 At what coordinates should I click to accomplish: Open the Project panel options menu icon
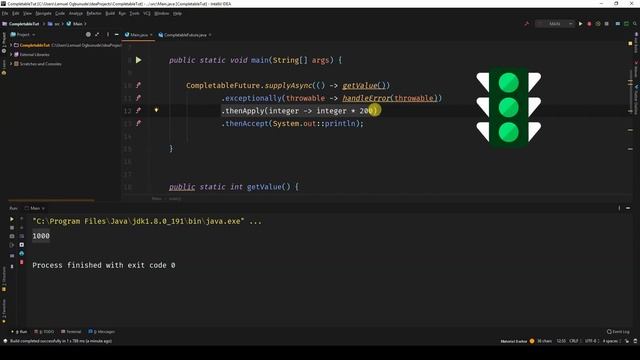click(x=108, y=35)
